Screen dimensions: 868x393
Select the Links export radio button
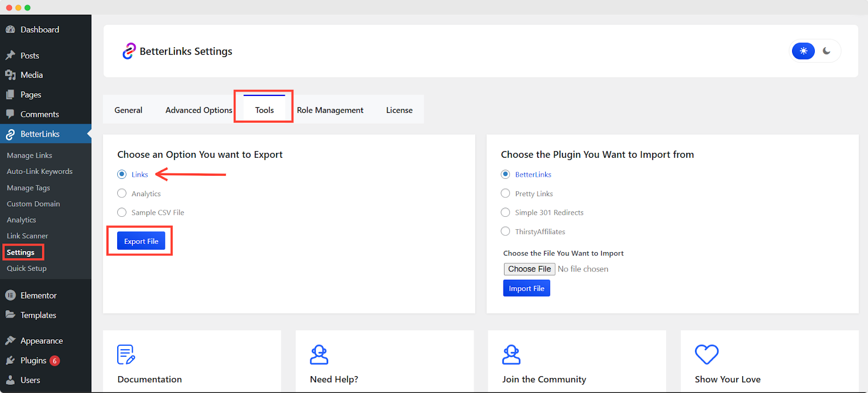pos(122,174)
